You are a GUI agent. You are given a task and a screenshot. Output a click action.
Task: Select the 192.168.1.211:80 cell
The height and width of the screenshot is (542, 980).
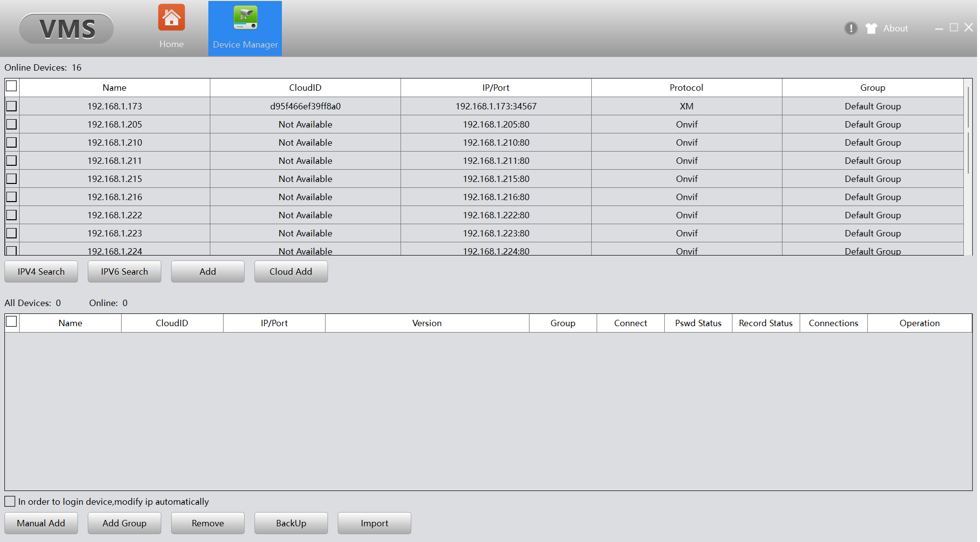pyautogui.click(x=496, y=160)
